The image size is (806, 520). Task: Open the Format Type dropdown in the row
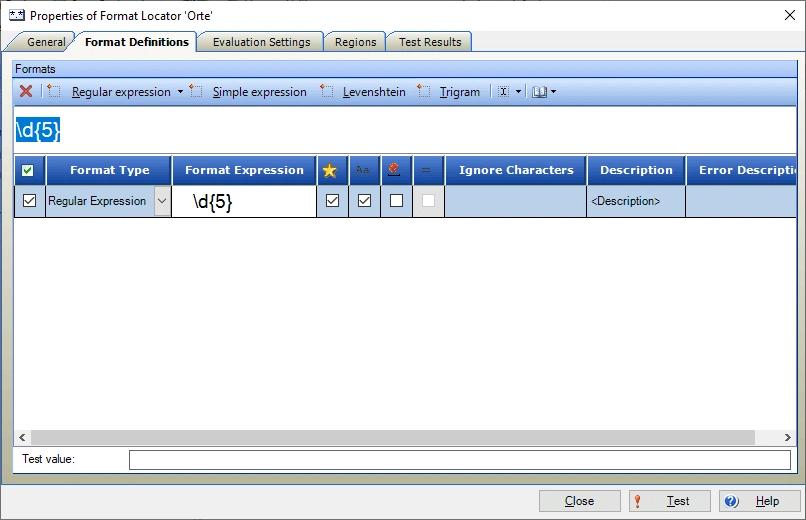[162, 201]
